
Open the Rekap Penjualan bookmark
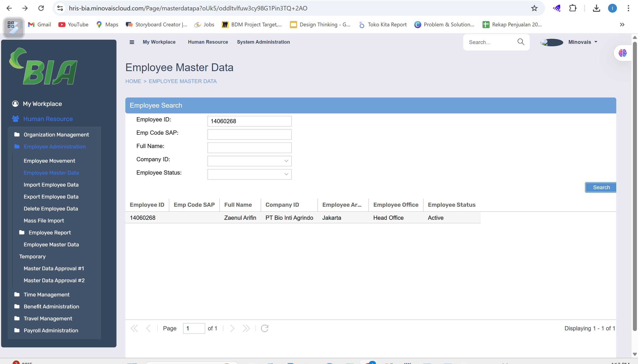(x=512, y=25)
